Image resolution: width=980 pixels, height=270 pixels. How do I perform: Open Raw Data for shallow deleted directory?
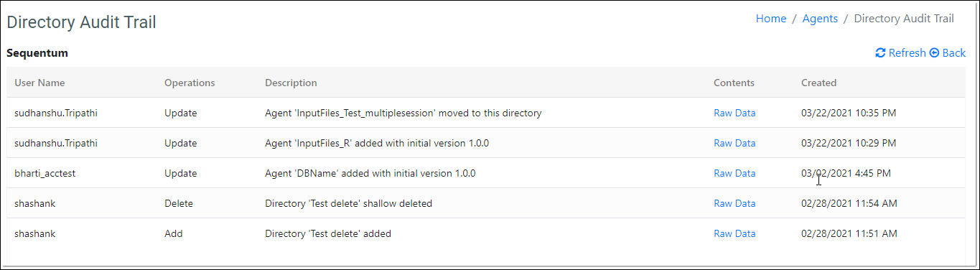pos(734,203)
